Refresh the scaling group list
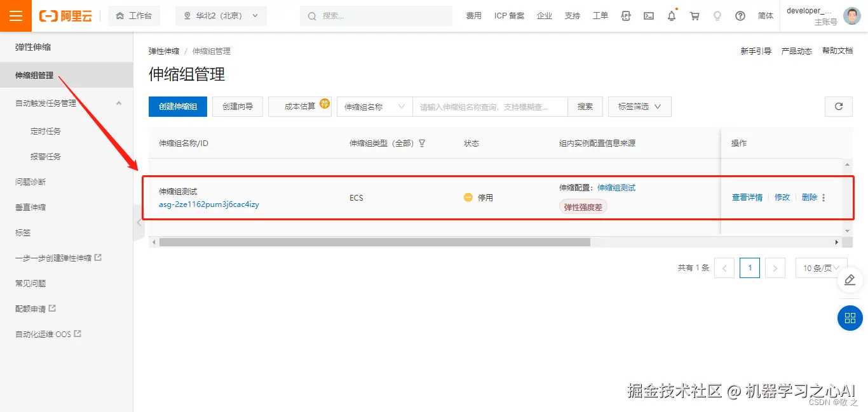Image resolution: width=868 pixels, height=412 pixels. [x=838, y=107]
